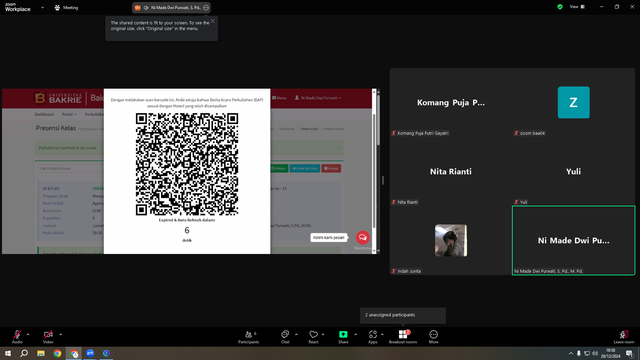Open Breakout rooms
The width and height of the screenshot is (640, 360).
pyautogui.click(x=403, y=337)
